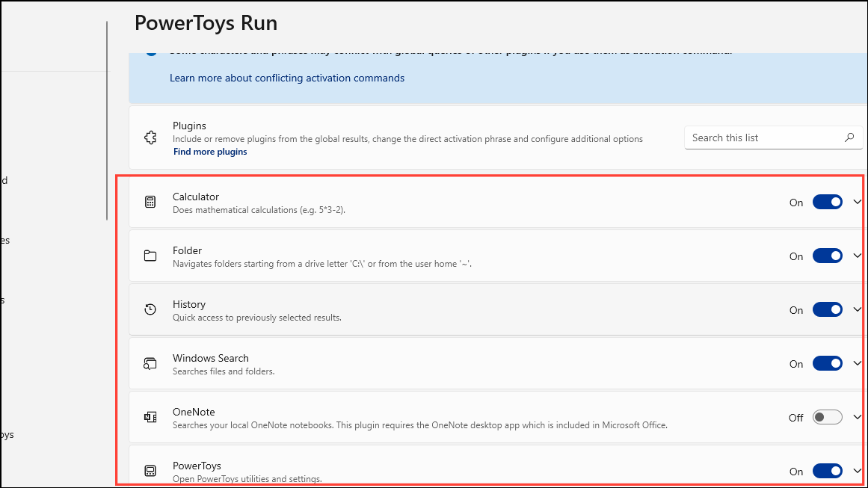Click the PowerToys plugin name

[197, 466]
